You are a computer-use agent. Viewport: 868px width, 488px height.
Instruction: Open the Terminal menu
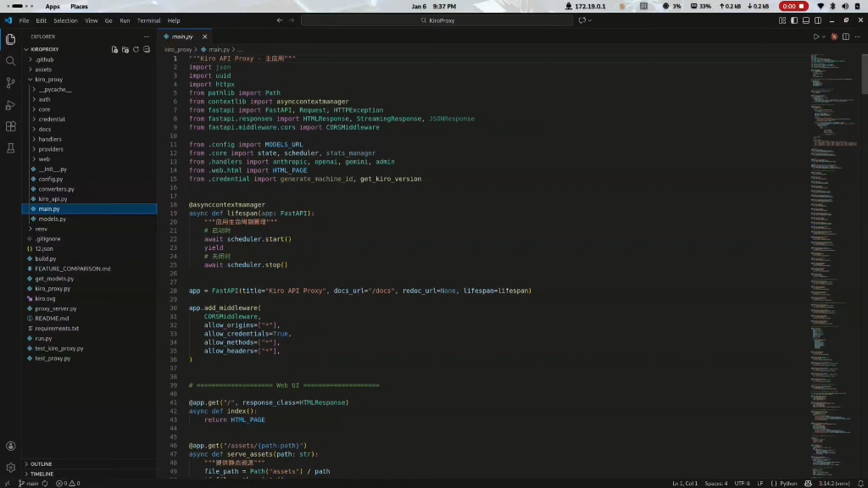[148, 20]
